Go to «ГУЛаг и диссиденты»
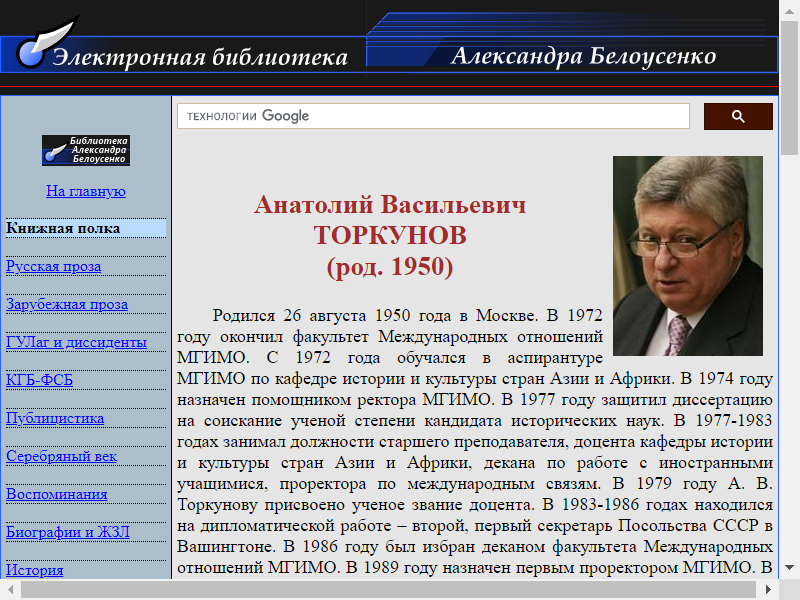800x600 pixels. [x=76, y=342]
